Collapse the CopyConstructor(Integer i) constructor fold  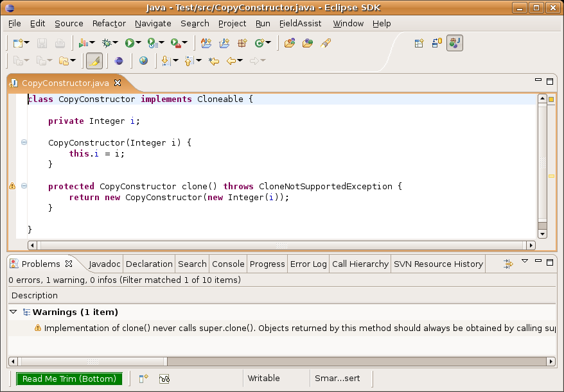click(x=24, y=142)
